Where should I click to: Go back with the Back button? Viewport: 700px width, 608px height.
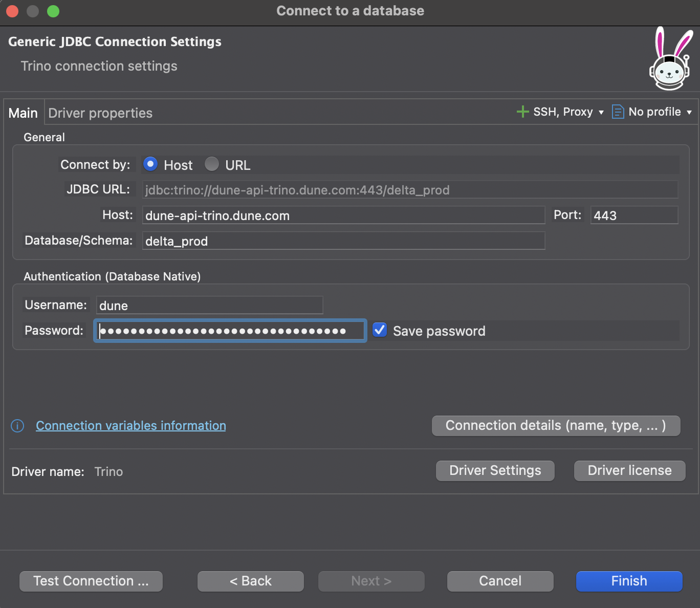click(251, 581)
